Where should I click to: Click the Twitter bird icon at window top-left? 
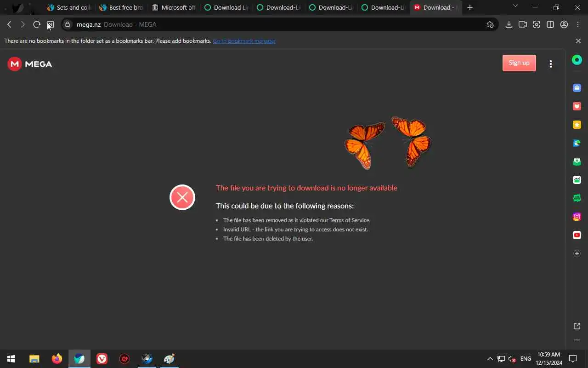coord(17,7)
